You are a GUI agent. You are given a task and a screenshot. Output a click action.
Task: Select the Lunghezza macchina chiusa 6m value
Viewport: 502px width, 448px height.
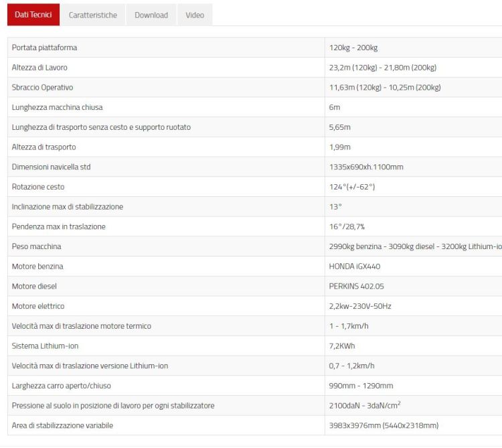click(335, 107)
